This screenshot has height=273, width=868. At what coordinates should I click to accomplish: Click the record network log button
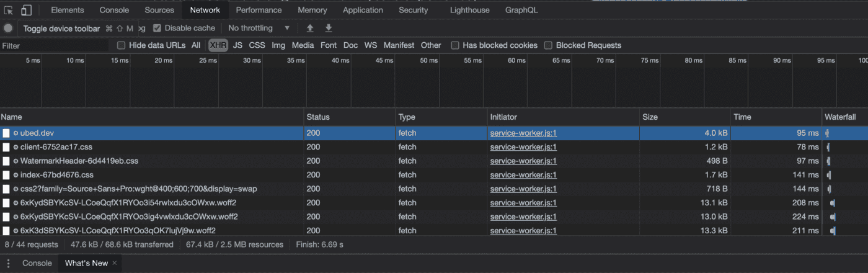click(x=8, y=28)
